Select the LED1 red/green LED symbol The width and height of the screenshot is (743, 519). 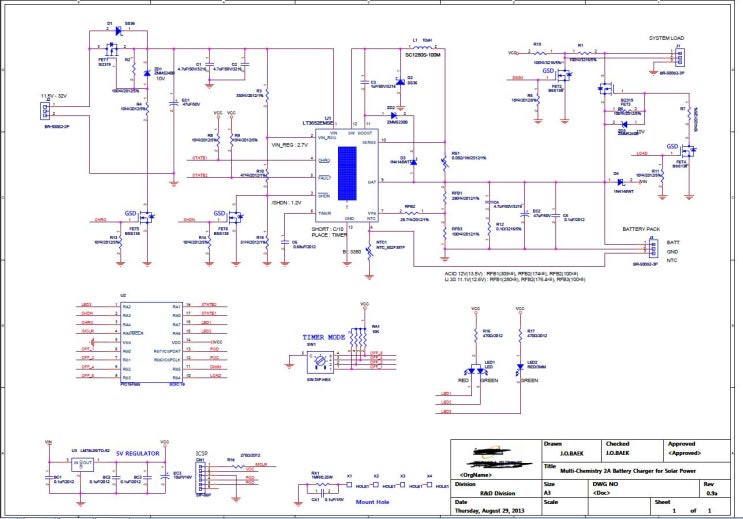[x=476, y=370]
